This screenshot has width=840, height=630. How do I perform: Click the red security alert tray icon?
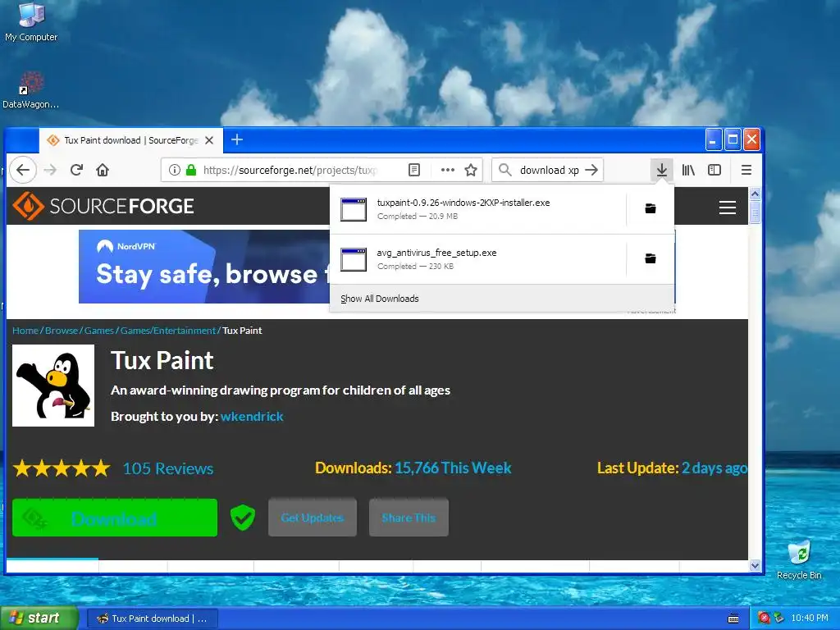point(764,619)
